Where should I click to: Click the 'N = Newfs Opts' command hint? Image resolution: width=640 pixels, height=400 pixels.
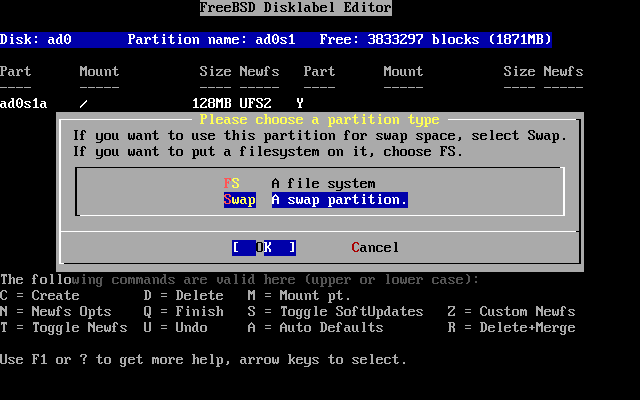click(x=56, y=312)
